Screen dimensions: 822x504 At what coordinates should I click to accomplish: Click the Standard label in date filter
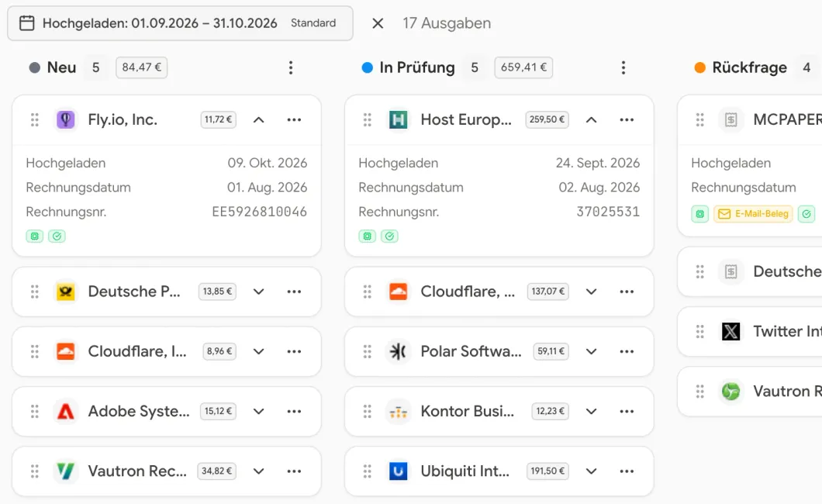point(313,23)
